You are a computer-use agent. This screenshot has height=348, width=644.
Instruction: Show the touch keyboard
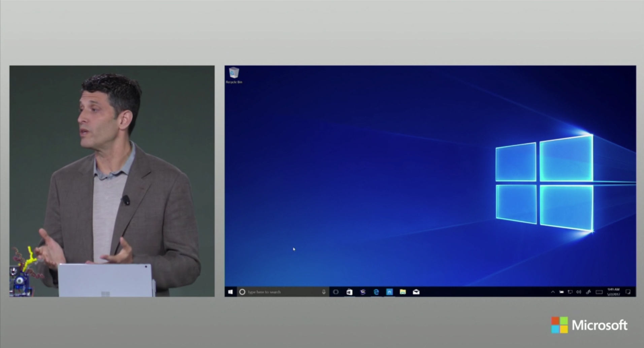[599, 292]
